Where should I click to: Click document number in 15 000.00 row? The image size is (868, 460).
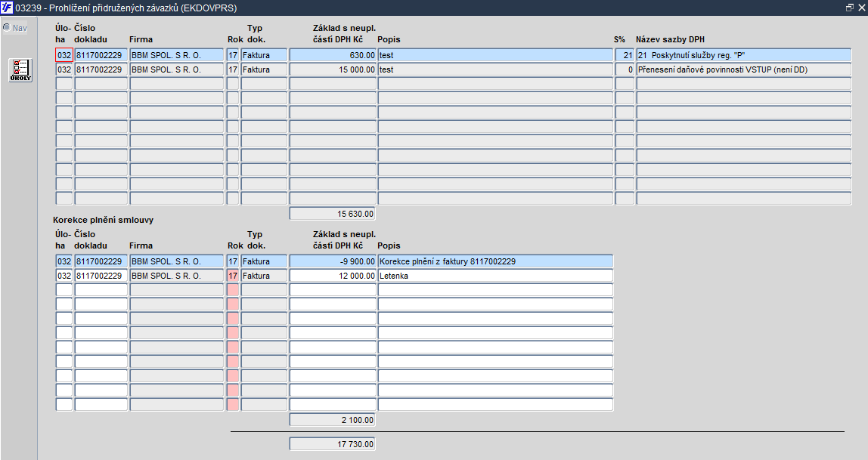pos(101,69)
